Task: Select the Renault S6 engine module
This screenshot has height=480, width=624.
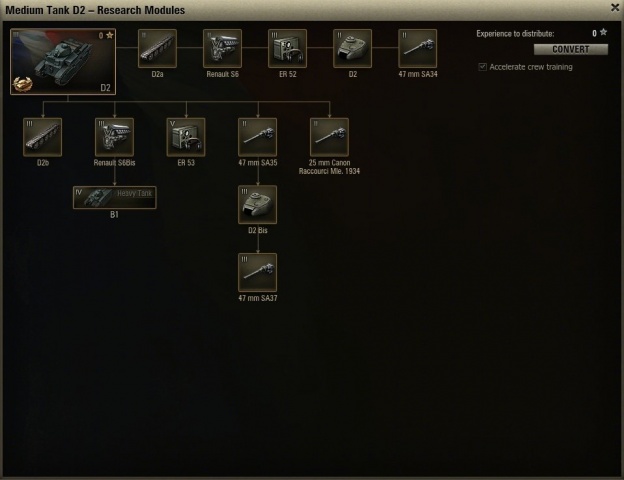Action: click(x=222, y=48)
